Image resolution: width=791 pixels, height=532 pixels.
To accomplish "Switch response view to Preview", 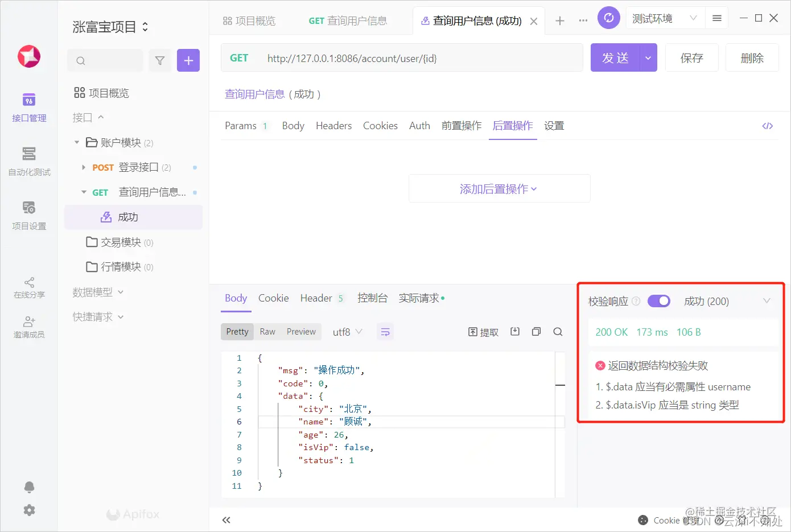I will pos(301,332).
